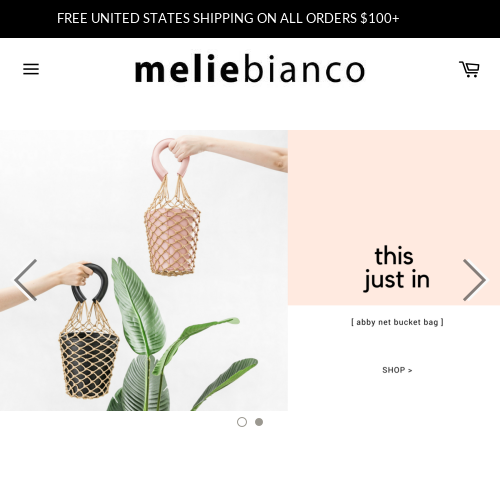
Task: Open the hamburger navigation menu
Action: point(31,69)
